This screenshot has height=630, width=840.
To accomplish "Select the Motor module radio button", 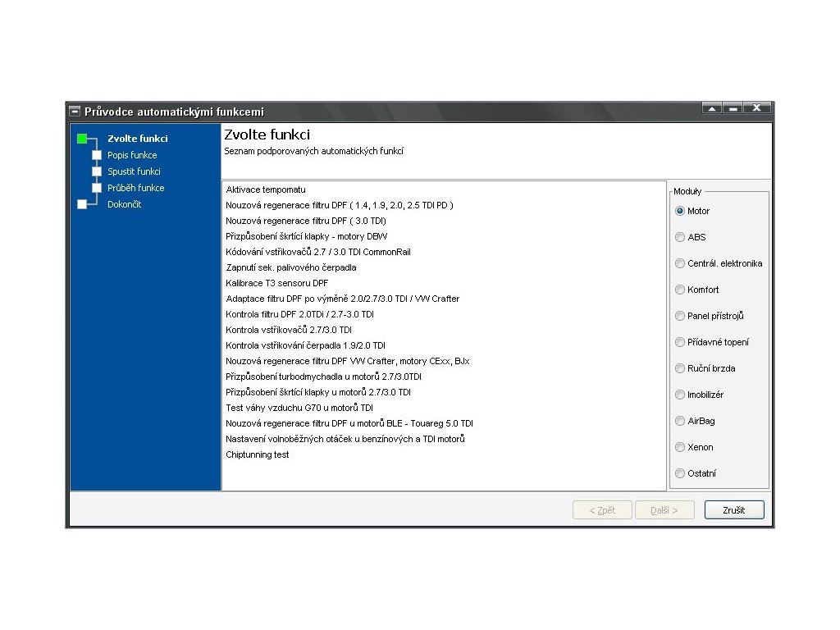I will click(680, 211).
